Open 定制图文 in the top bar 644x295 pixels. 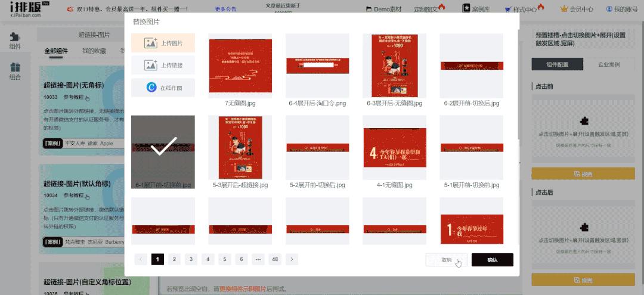(x=429, y=8)
